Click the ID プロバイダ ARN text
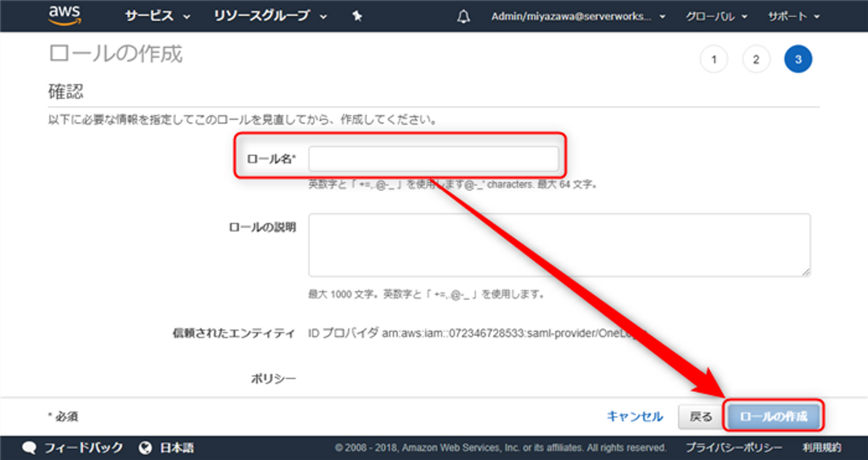868x460 pixels. (477, 333)
